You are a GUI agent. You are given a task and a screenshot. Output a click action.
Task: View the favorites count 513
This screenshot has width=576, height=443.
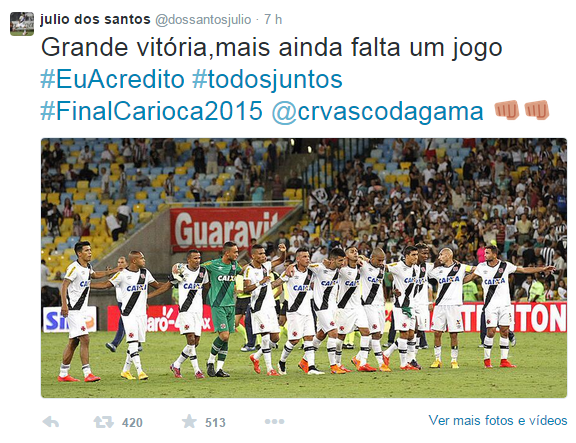pyautogui.click(x=215, y=423)
